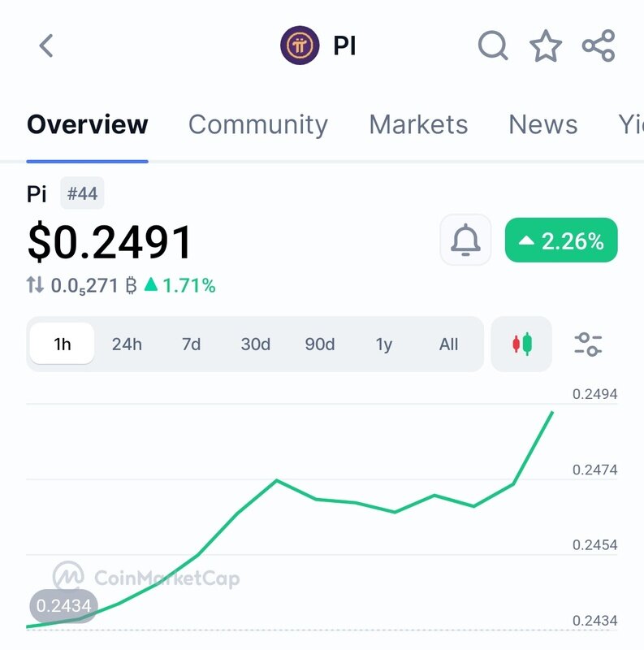Tap the Pi coin logo
Image resolution: width=644 pixels, height=650 pixels.
coord(300,45)
